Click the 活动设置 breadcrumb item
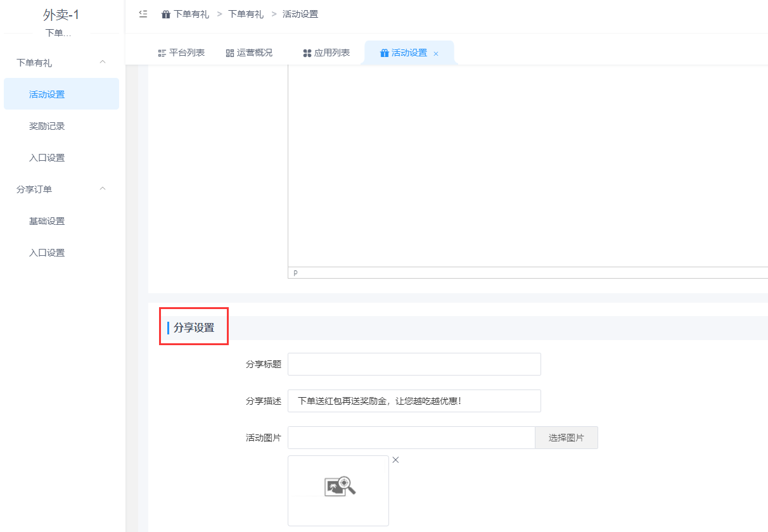The height and width of the screenshot is (532, 768). tap(300, 14)
